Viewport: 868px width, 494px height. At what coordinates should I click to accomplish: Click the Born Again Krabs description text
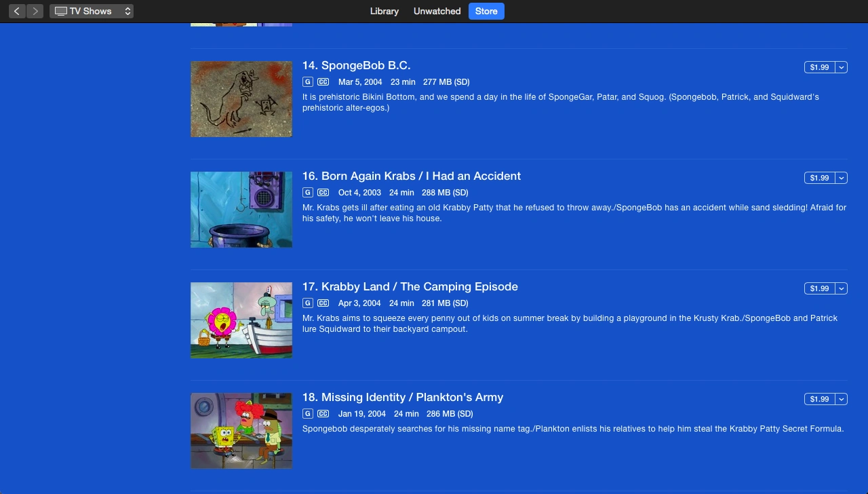coord(574,213)
